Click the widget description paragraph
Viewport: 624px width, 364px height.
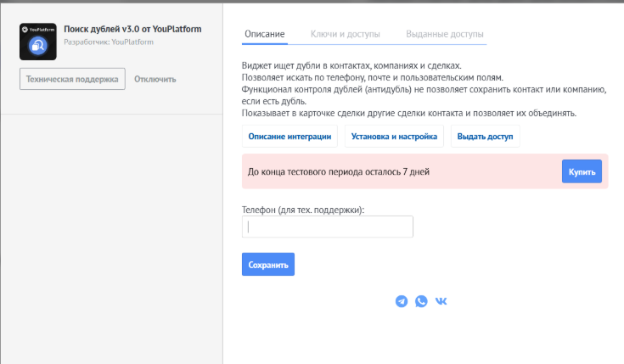click(423, 89)
